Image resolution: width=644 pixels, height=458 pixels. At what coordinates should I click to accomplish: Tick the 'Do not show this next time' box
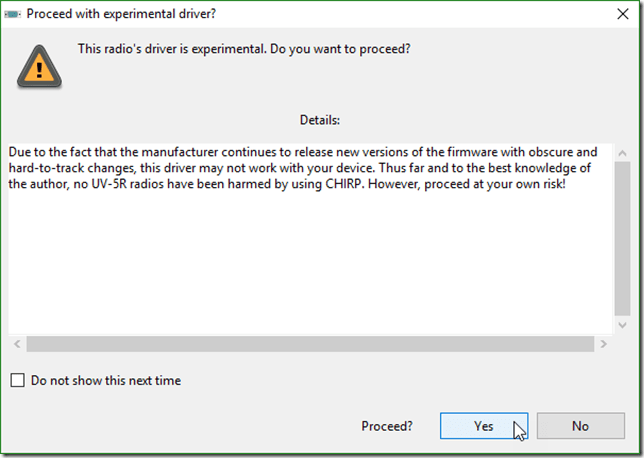[x=17, y=380]
